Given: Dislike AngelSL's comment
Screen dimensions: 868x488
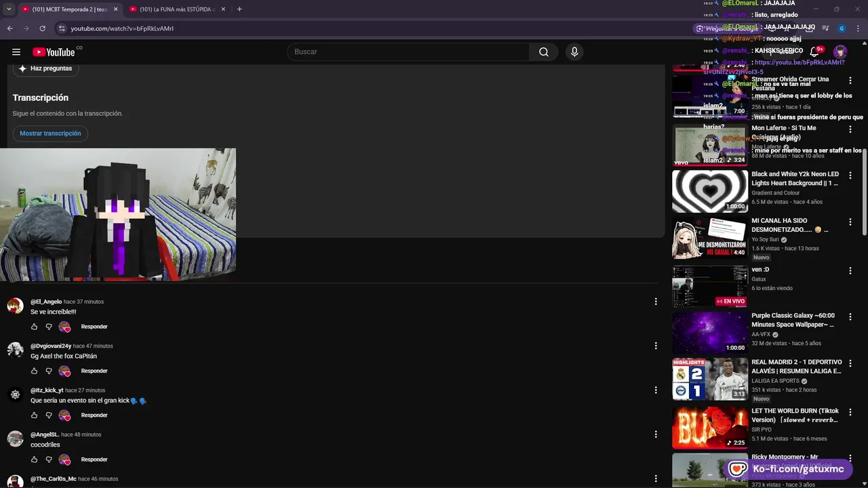Looking at the screenshot, I should click(49, 460).
